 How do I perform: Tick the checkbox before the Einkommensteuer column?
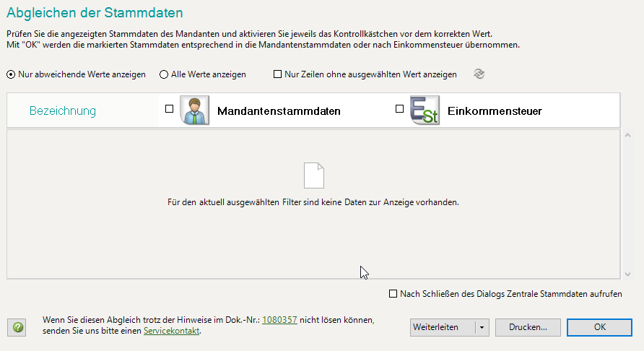(400, 110)
